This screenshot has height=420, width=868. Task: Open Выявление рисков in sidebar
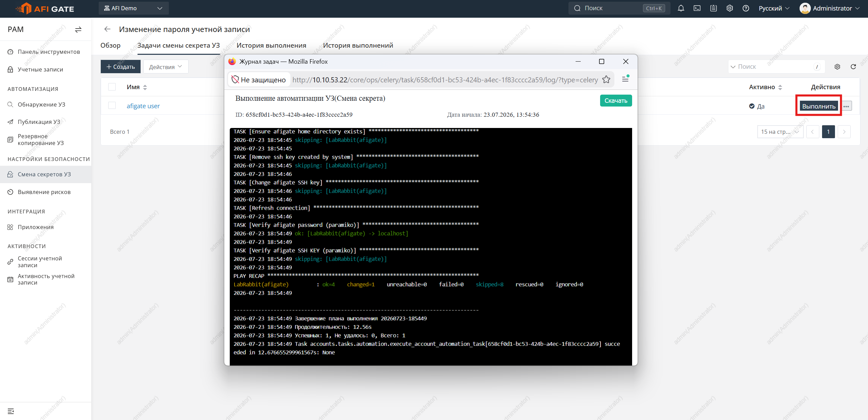pyautogui.click(x=46, y=192)
